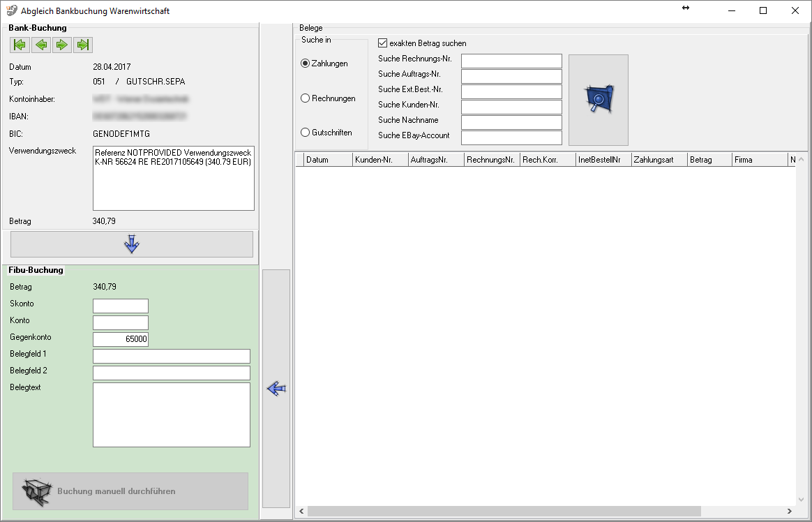Screen dimensions: 812x522
Task: Choose the Gutschriften radio option
Action: point(305,133)
